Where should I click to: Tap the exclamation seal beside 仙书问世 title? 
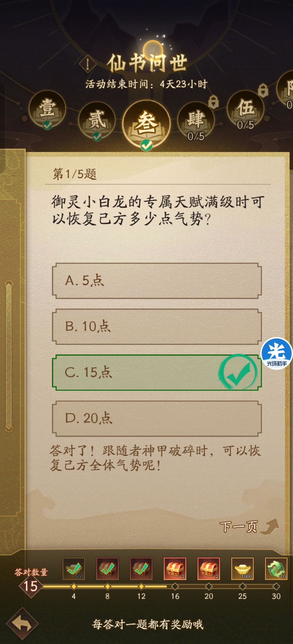(87, 63)
